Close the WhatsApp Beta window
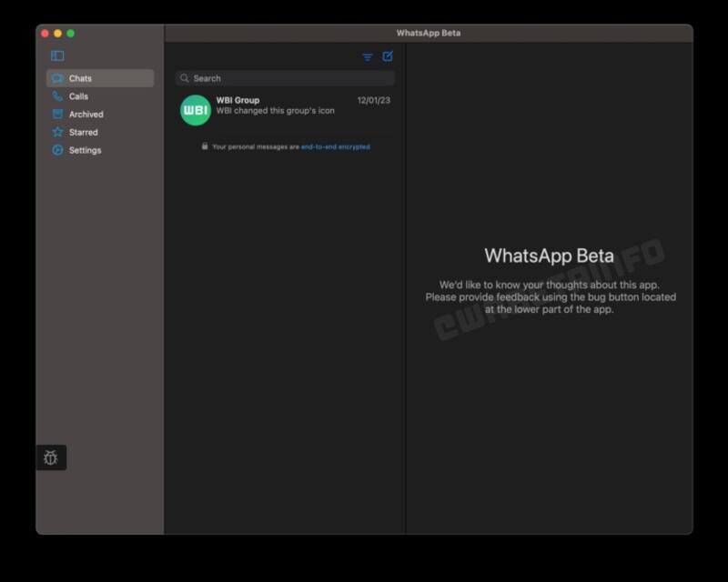The height and width of the screenshot is (582, 728). pyautogui.click(x=45, y=34)
